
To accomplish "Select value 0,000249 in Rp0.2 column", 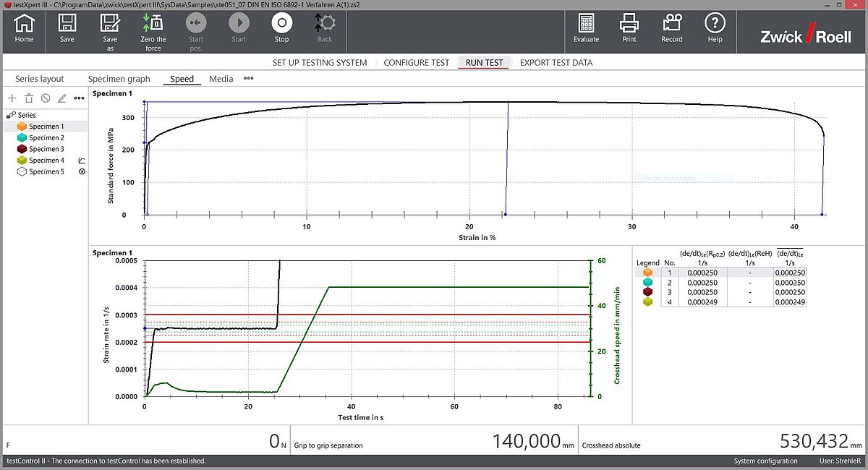I will (701, 302).
